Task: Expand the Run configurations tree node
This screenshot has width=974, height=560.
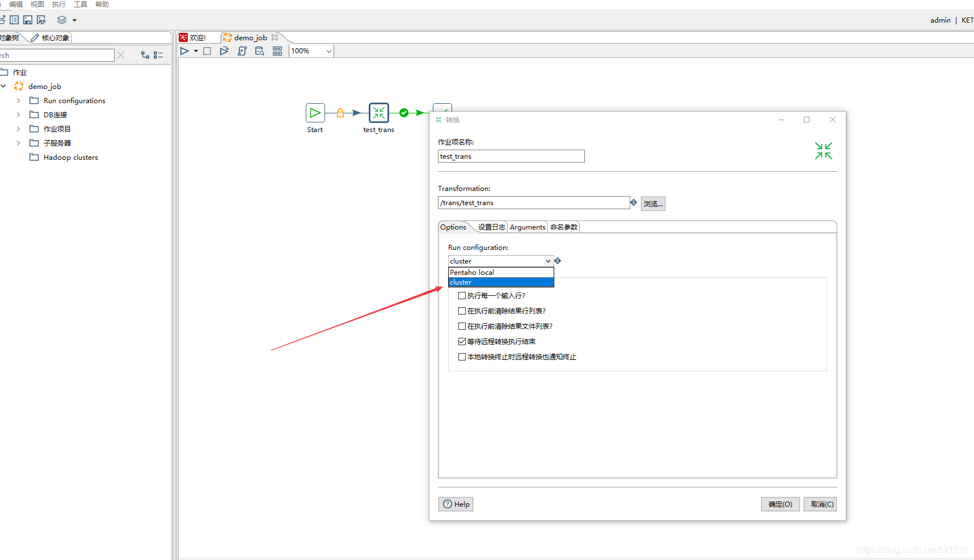Action: (x=19, y=100)
